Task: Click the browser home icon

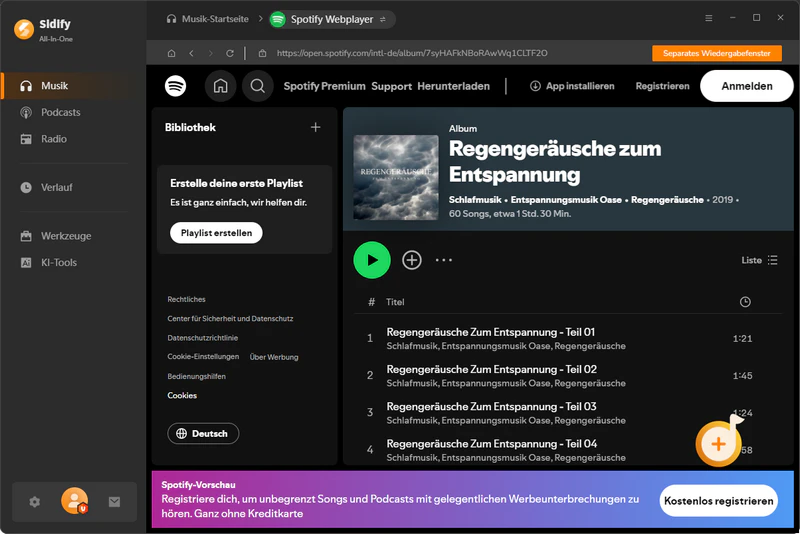Action: click(171, 53)
